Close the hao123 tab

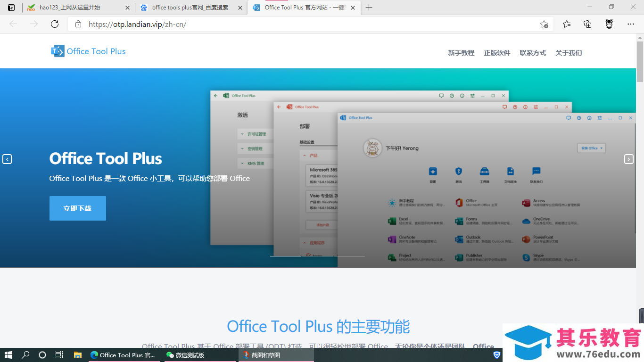point(127,8)
